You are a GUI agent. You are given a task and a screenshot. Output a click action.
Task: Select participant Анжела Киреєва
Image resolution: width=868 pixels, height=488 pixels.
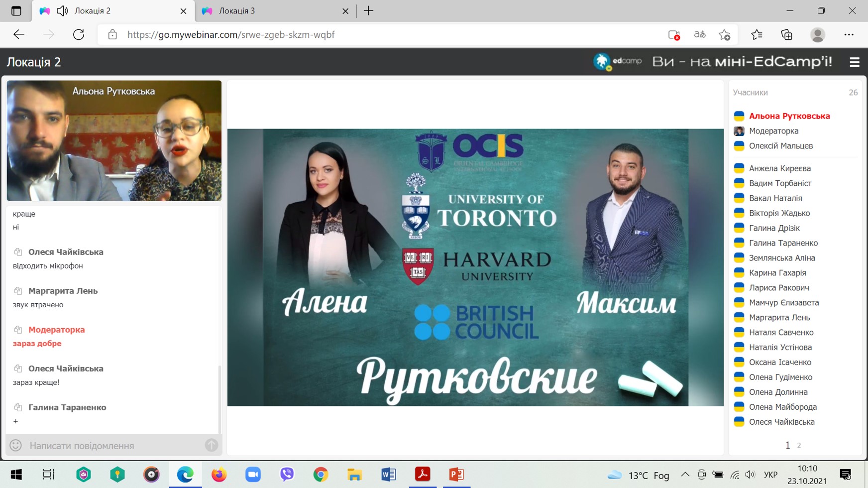780,168
